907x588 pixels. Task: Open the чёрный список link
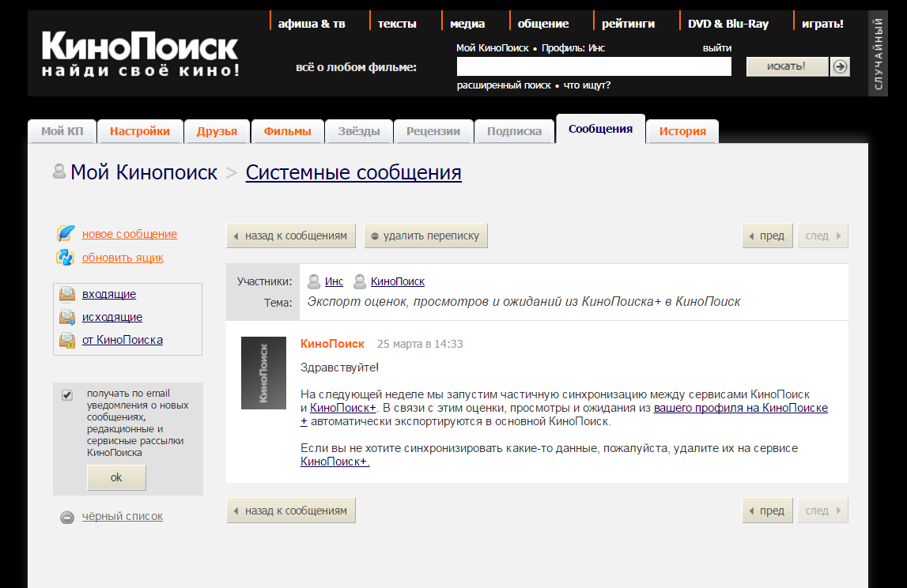click(123, 516)
